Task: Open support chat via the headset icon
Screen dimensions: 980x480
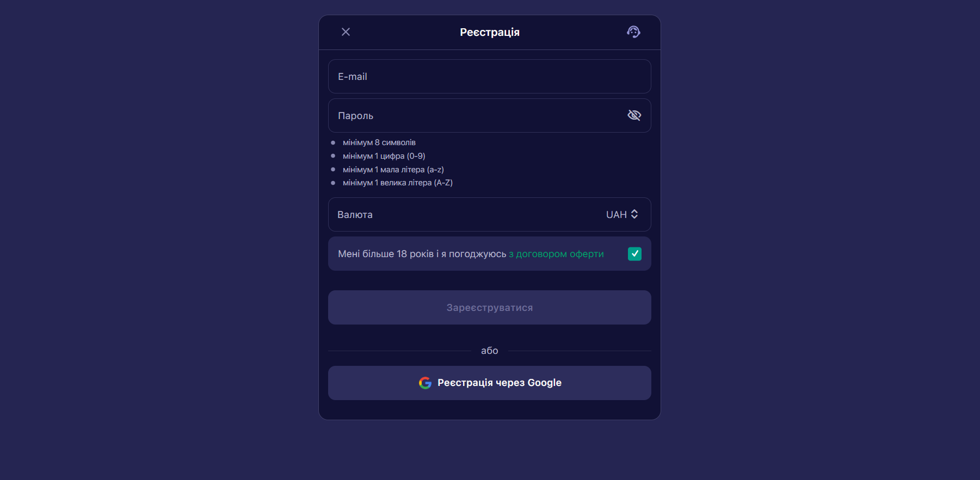Action: (x=633, y=32)
